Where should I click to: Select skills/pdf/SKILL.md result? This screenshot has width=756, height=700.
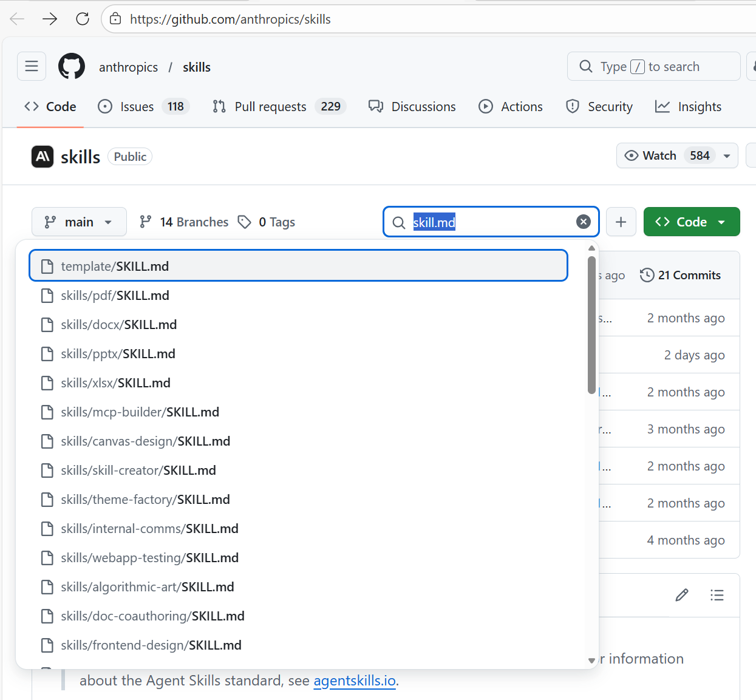click(298, 295)
